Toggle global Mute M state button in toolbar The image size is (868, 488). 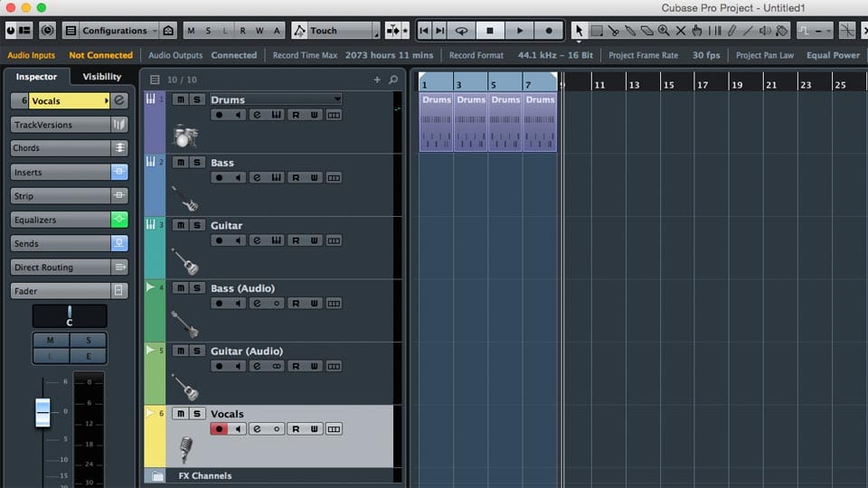pos(191,31)
